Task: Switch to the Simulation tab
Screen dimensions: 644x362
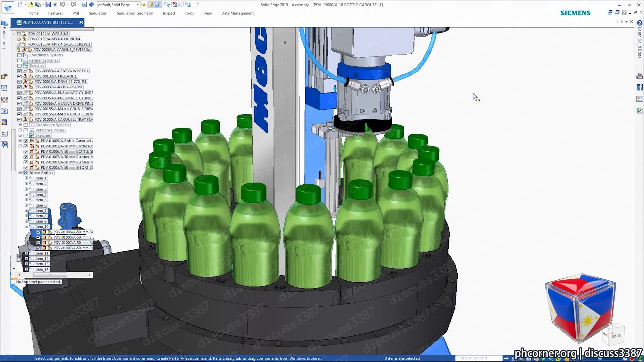Action: click(98, 13)
